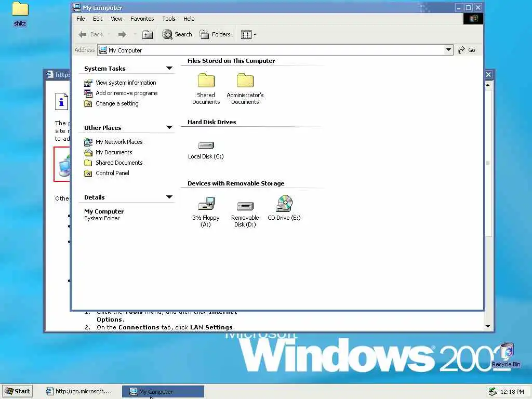This screenshot has width=532, height=399.
Task: Select Administrator's Documents folder icon
Action: coord(245,81)
